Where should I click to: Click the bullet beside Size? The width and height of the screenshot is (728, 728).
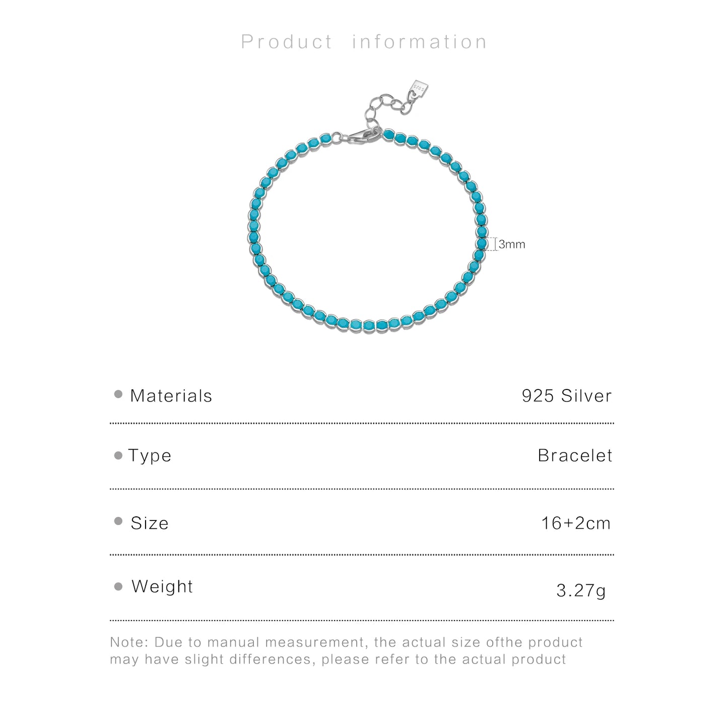pos(118,521)
